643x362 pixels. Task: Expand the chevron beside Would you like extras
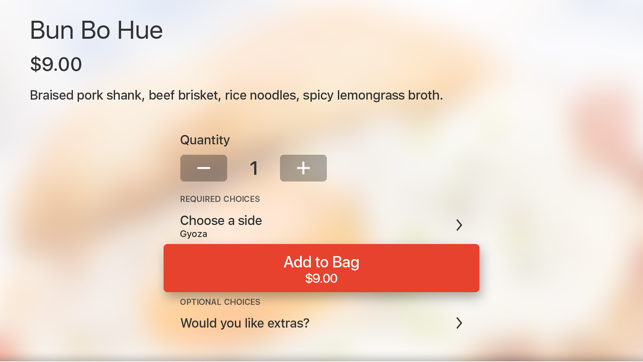[459, 323]
